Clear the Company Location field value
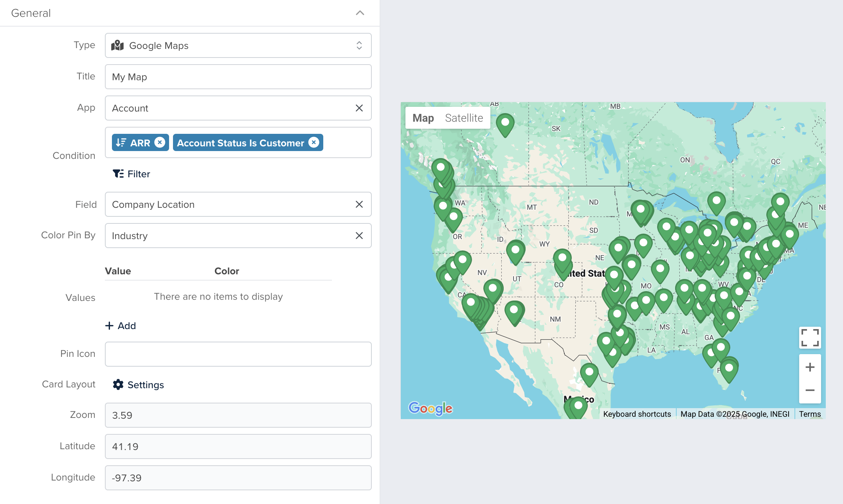Screen dimensions: 843x504 [x=359, y=204]
